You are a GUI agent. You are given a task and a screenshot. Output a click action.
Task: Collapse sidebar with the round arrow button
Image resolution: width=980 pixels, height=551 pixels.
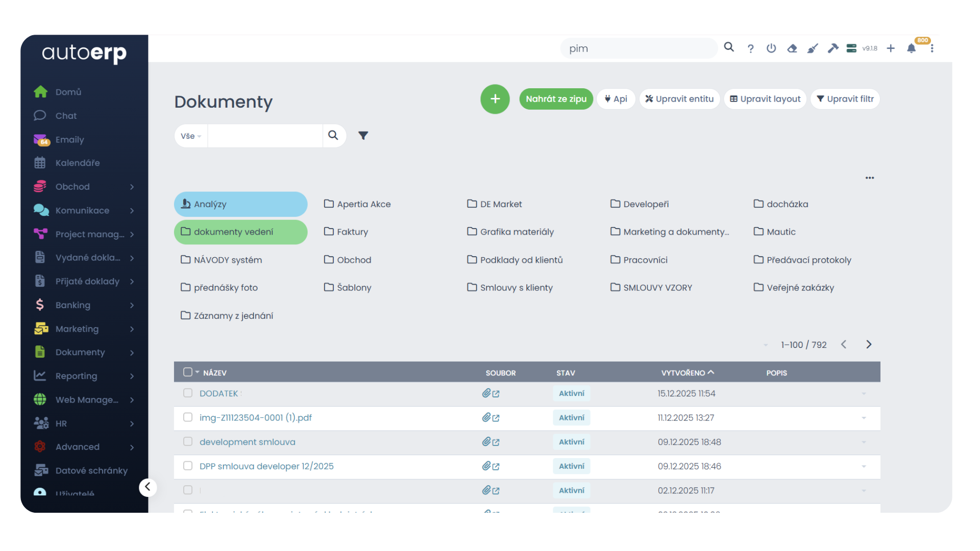(148, 487)
